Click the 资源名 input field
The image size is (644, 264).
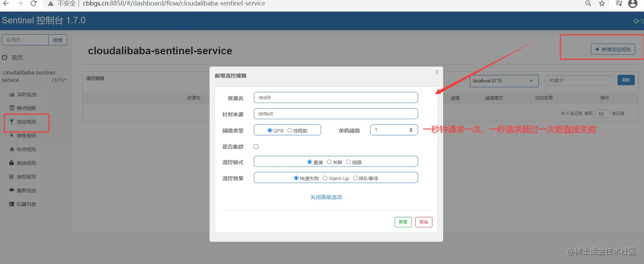pyautogui.click(x=336, y=98)
